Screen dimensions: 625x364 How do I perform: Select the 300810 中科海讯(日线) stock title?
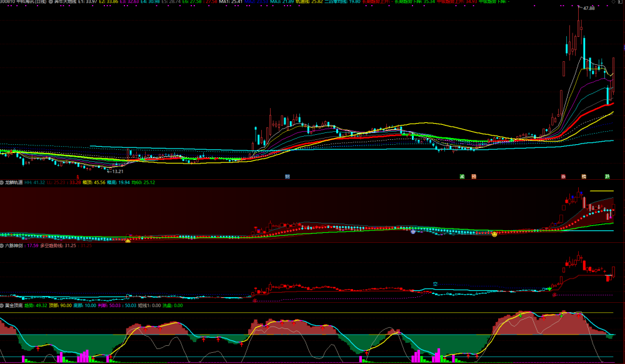(23, 2)
